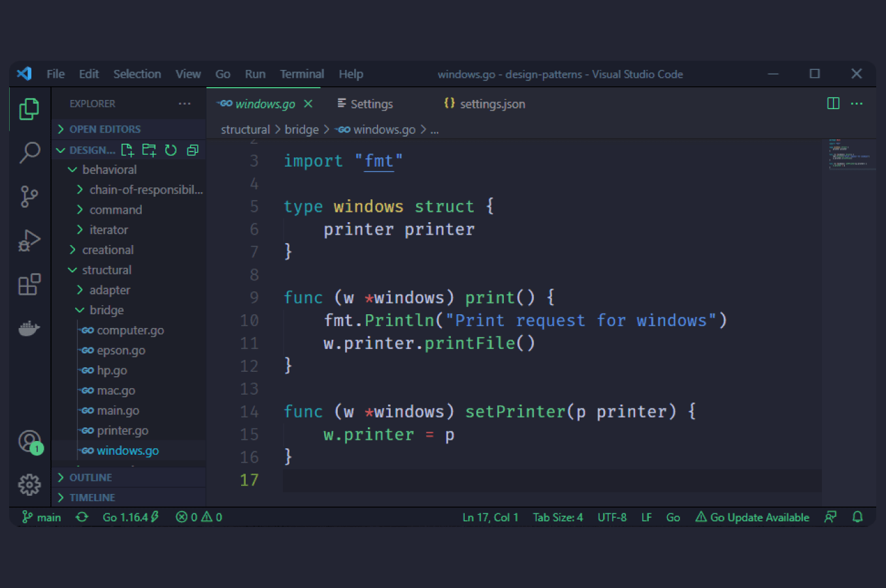Open epson.go from the bridge folder
Viewport: 886px width, 588px height.
pyautogui.click(x=119, y=350)
